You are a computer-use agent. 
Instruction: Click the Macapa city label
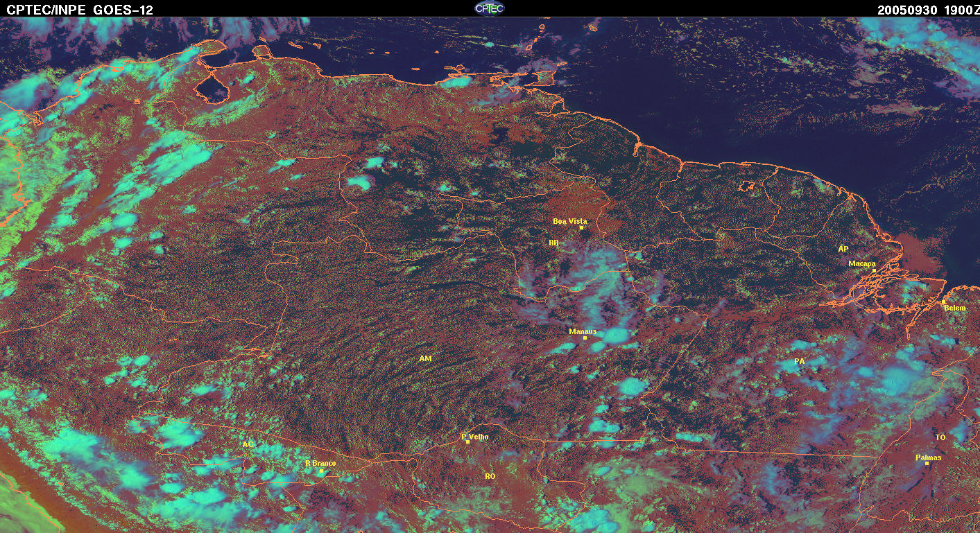click(862, 263)
